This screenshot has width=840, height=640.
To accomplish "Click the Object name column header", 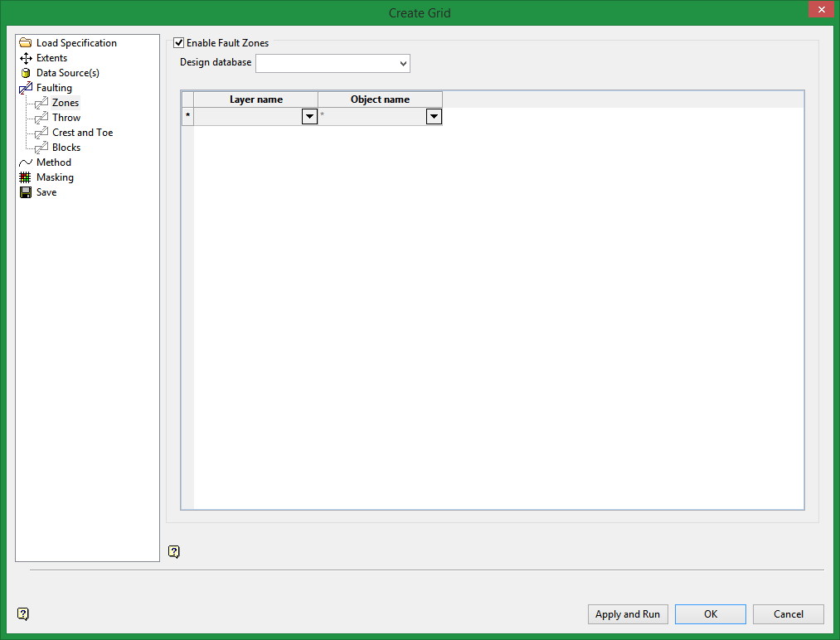I will [381, 99].
